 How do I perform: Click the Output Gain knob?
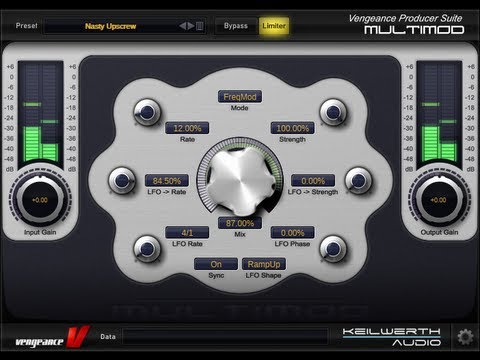[439, 200]
